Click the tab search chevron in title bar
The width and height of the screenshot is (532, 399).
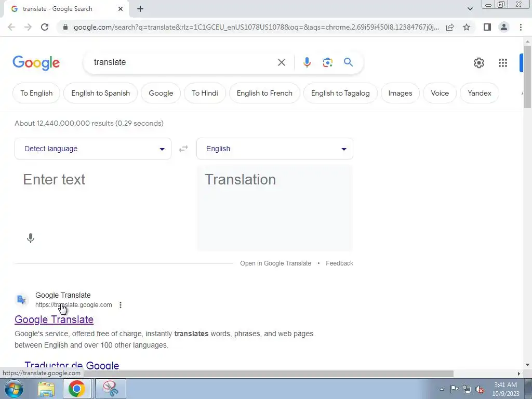pyautogui.click(x=470, y=9)
